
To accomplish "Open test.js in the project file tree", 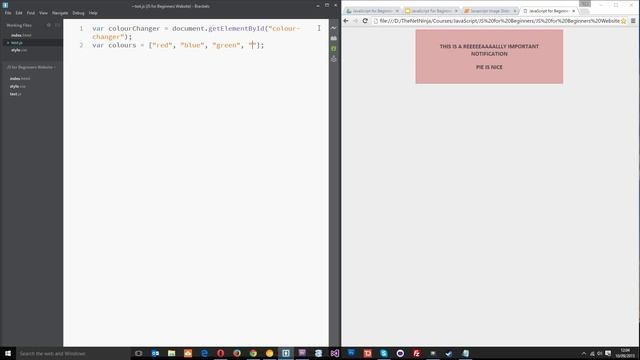I will click(x=16, y=94).
